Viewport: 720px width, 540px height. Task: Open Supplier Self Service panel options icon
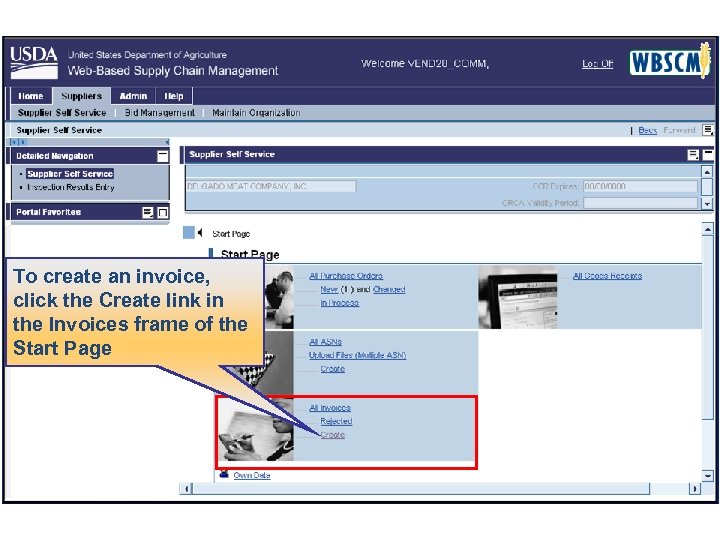pos(693,155)
